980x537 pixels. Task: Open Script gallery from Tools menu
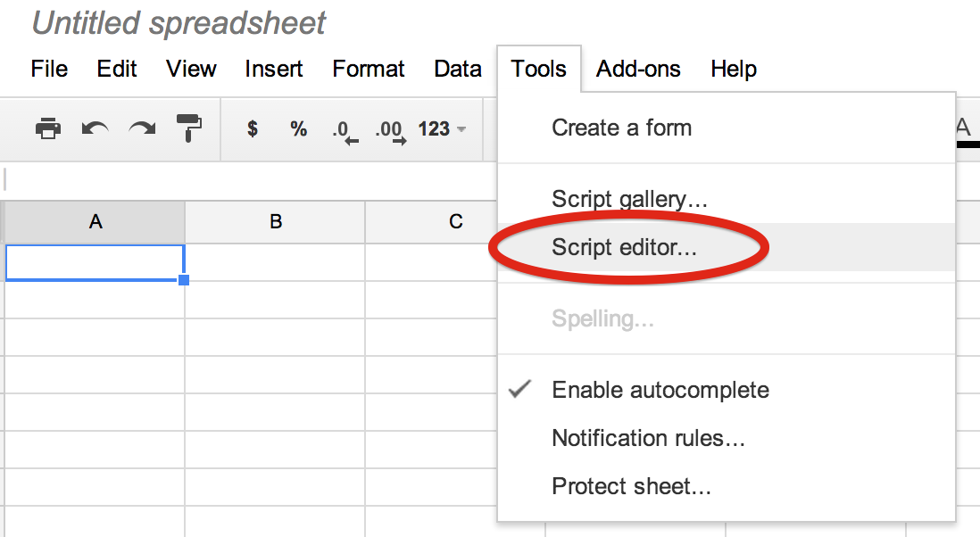(629, 199)
